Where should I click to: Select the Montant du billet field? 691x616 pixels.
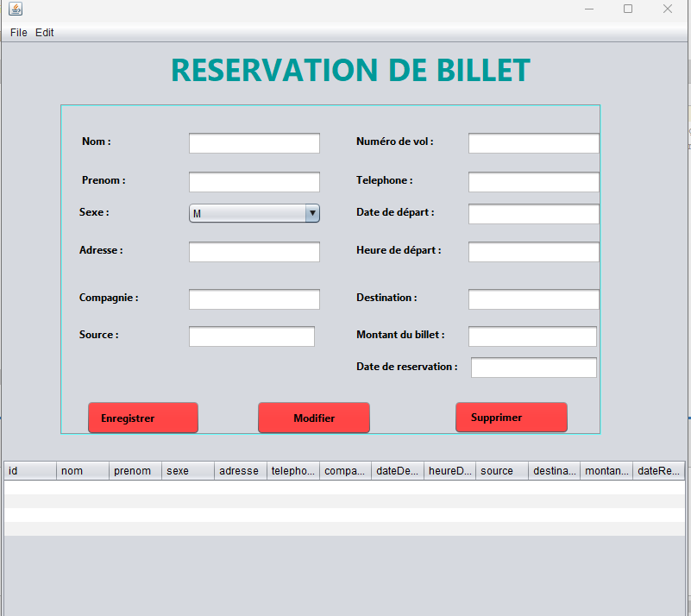(x=532, y=336)
